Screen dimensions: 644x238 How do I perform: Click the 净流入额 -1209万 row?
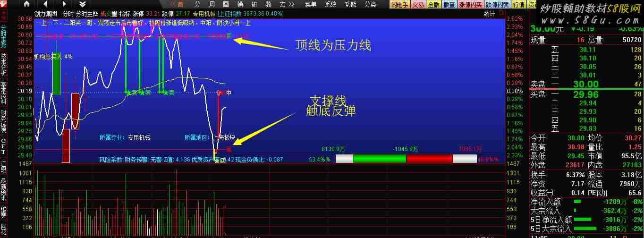tap(586, 202)
